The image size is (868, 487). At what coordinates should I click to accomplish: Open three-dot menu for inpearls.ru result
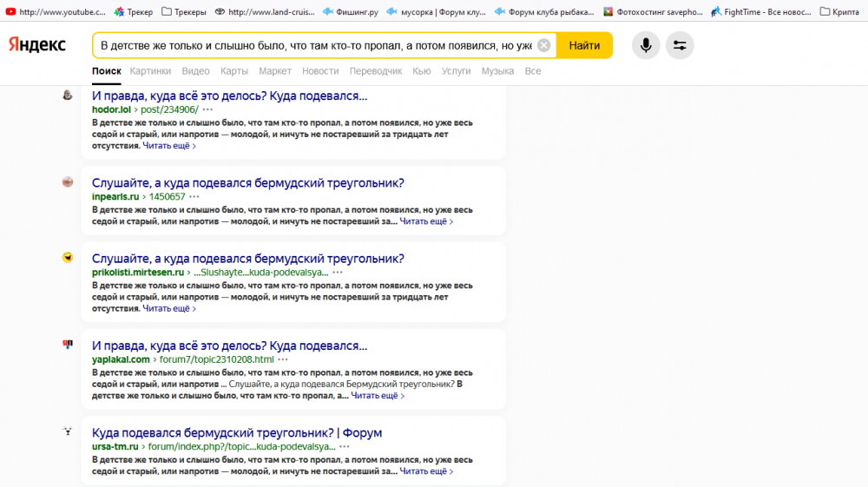[194, 197]
